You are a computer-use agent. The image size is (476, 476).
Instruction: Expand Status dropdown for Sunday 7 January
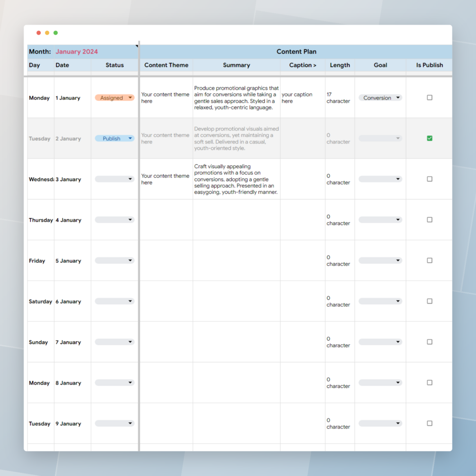point(115,342)
